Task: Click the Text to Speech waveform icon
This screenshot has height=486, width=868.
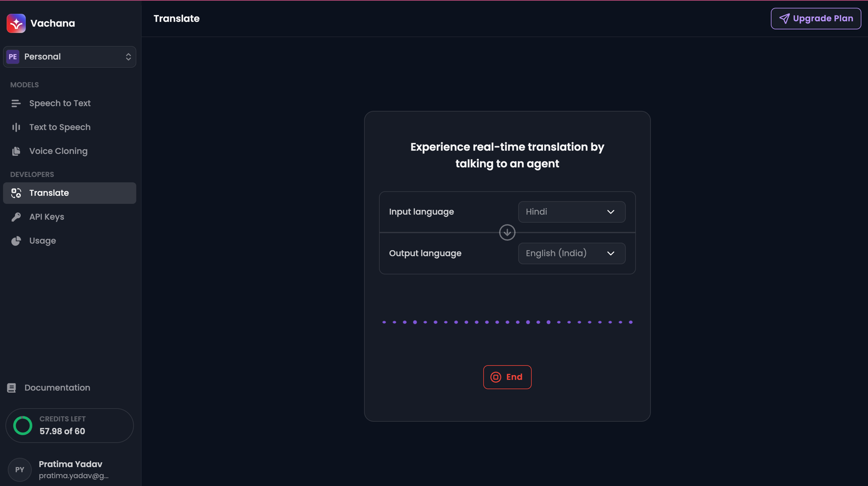Action: click(16, 127)
